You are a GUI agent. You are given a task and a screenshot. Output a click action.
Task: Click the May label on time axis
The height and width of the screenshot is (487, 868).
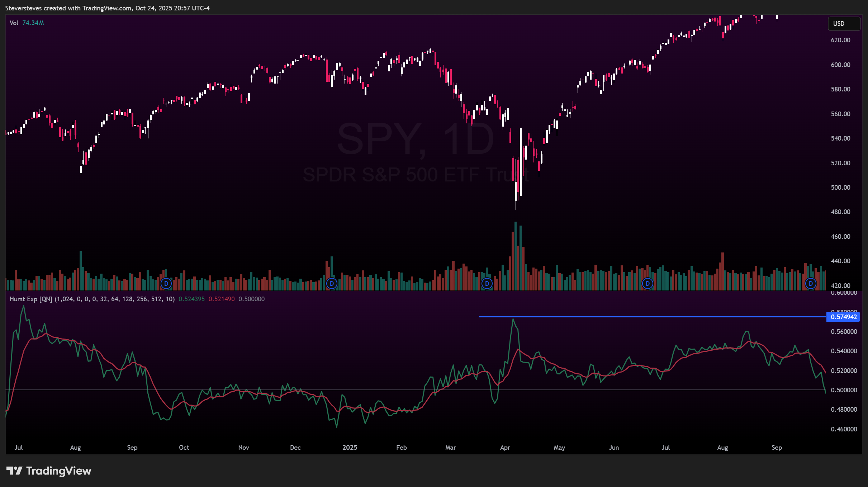point(559,448)
